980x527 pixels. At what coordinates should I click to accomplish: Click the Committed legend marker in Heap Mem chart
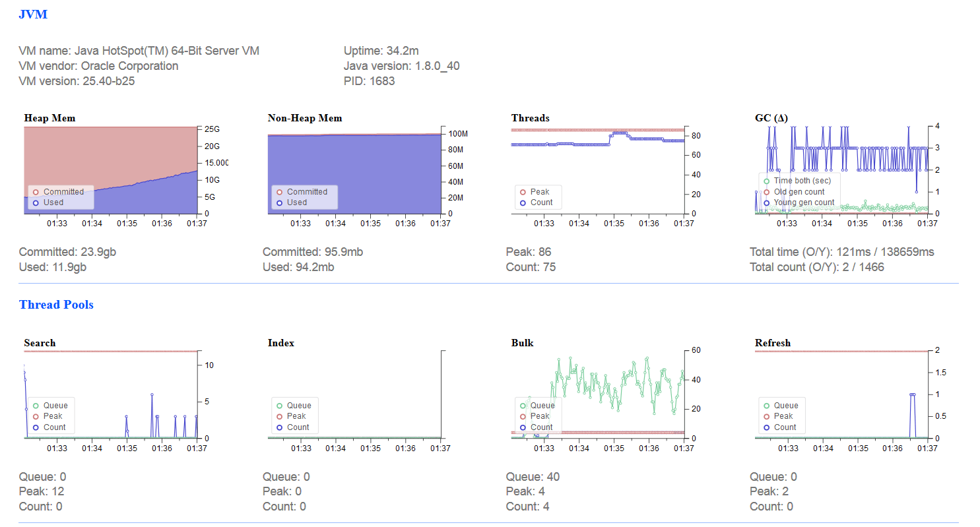pyautogui.click(x=36, y=192)
